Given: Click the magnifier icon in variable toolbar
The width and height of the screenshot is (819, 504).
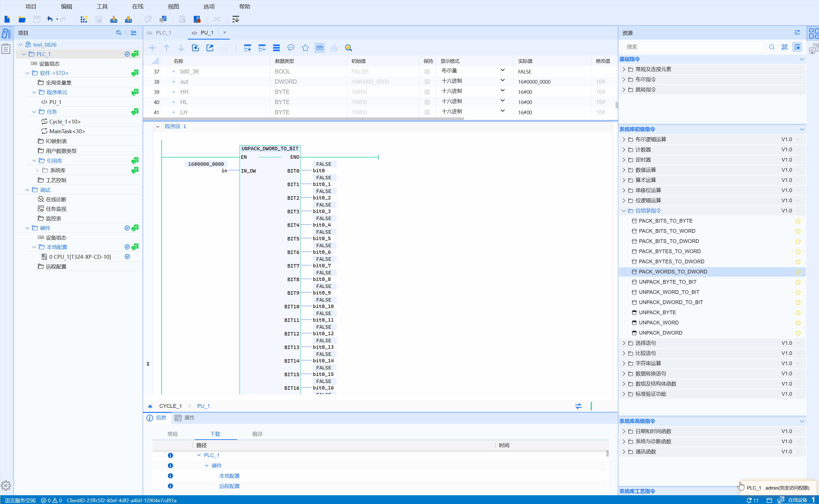Looking at the screenshot, I should point(348,48).
